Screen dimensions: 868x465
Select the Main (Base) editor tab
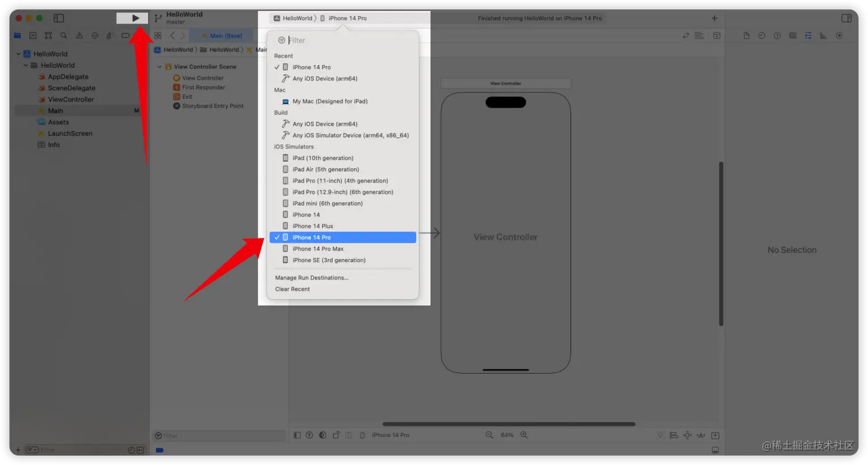coord(221,36)
